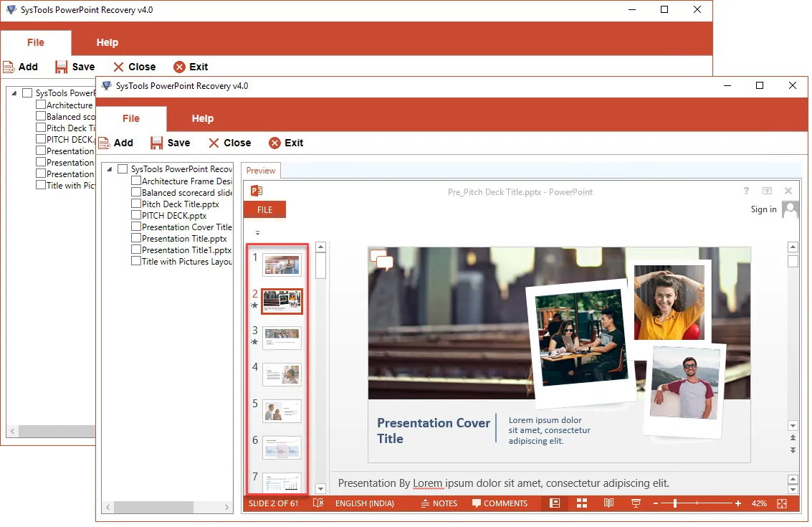Select slide 5 thumbnail

282,411
